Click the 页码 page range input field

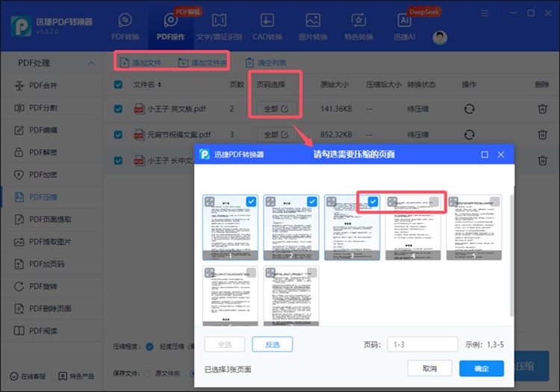coord(423,344)
